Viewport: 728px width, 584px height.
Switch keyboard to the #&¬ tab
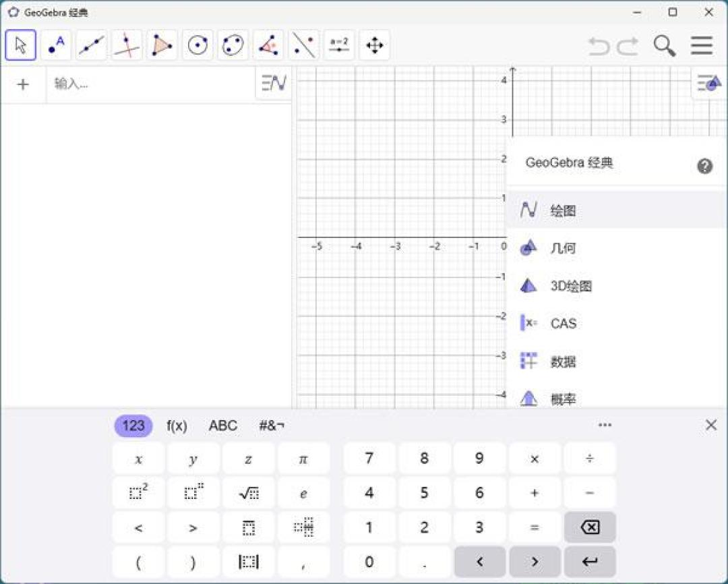coord(272,426)
